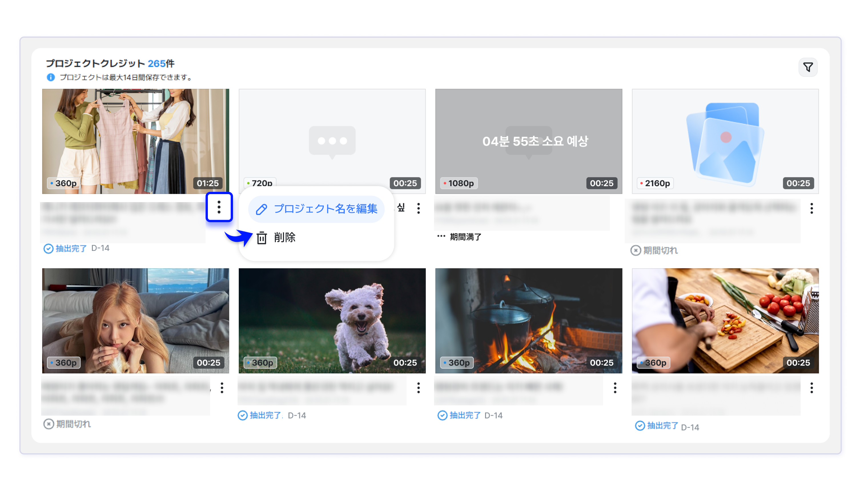Open three-dot menu under the cooking video

coord(811,387)
